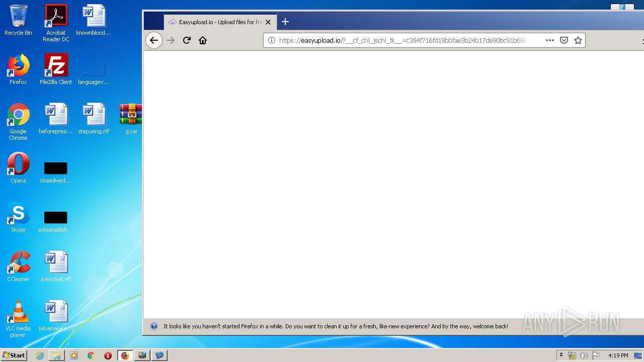Launch Chrome from the taskbar
This screenshot has height=362, width=644.
(x=91, y=355)
